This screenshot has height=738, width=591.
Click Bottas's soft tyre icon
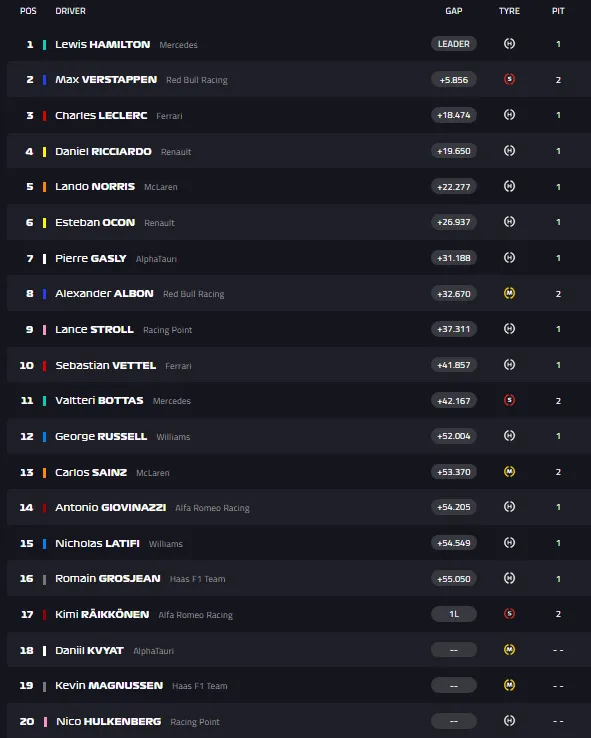(x=509, y=400)
